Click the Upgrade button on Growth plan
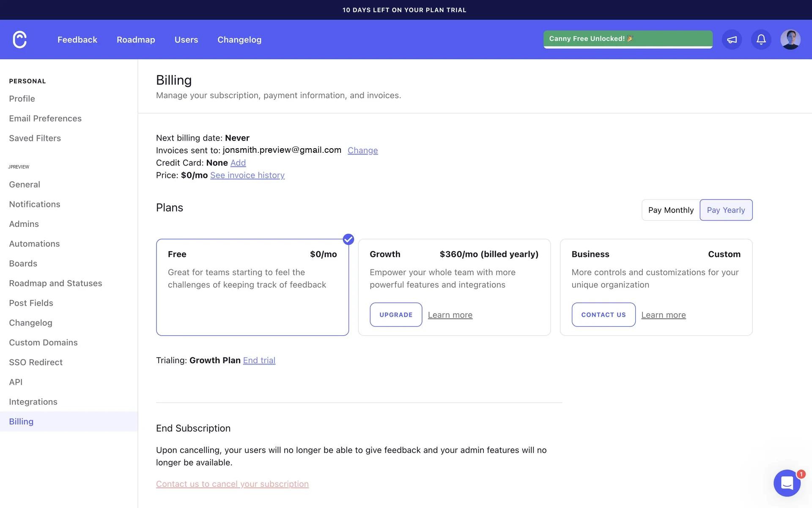The image size is (812, 508). click(x=396, y=315)
